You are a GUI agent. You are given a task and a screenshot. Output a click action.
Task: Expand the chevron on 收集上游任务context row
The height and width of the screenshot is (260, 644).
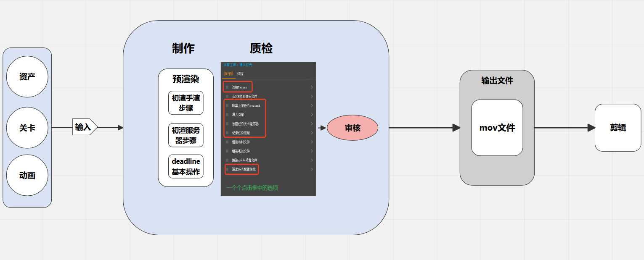point(312,105)
